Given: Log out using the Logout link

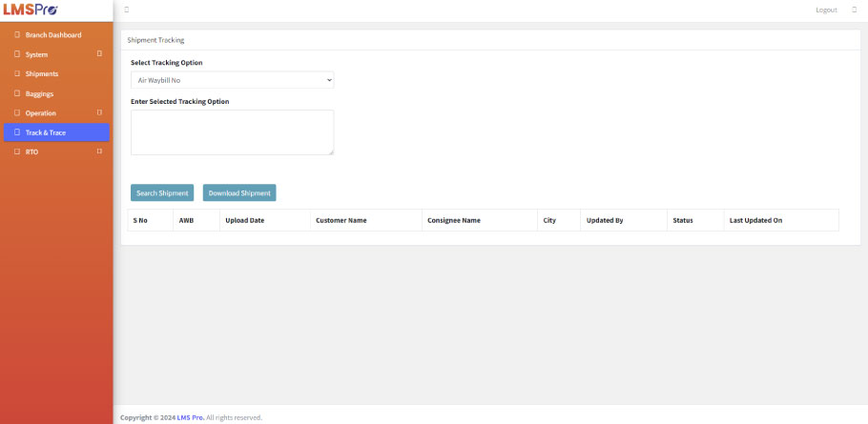Looking at the screenshot, I should (x=826, y=10).
